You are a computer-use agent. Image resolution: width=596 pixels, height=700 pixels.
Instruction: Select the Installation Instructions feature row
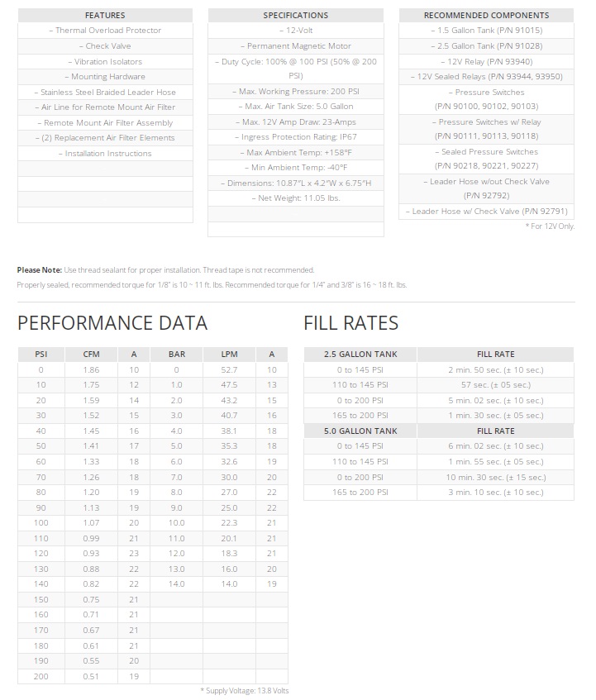(105, 154)
